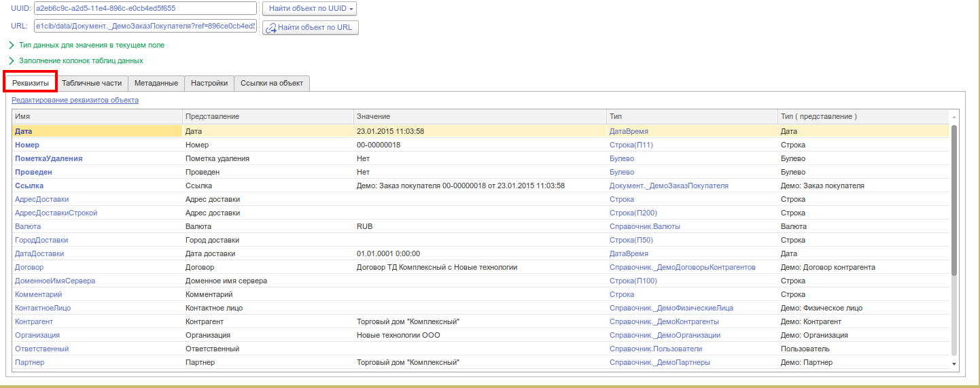Click the link icon on Найти объект по URL
The width and height of the screenshot is (980, 388).
pyautogui.click(x=270, y=28)
